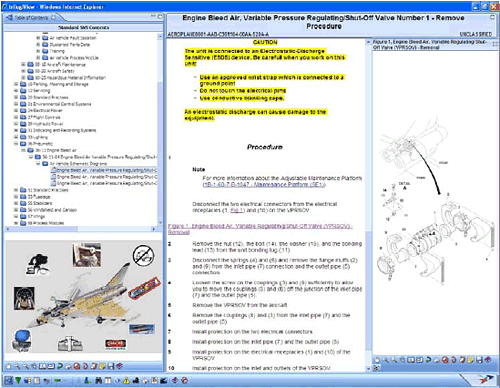500x388 pixels.
Task: Click the red lifebuoy help icon in bottom toolbar
Action: click(x=185, y=380)
